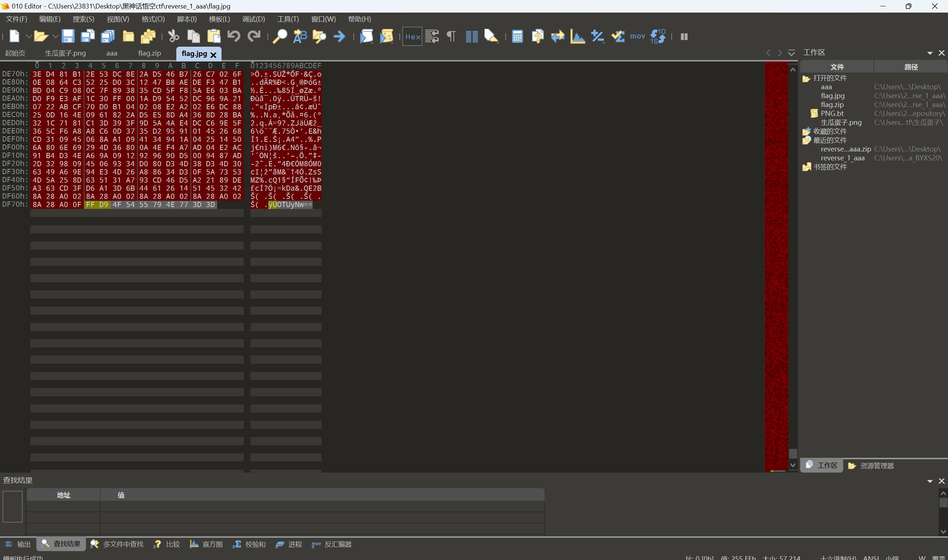Open the 模板(L) menu
Viewport: 948px width, 560px height.
[x=219, y=19]
